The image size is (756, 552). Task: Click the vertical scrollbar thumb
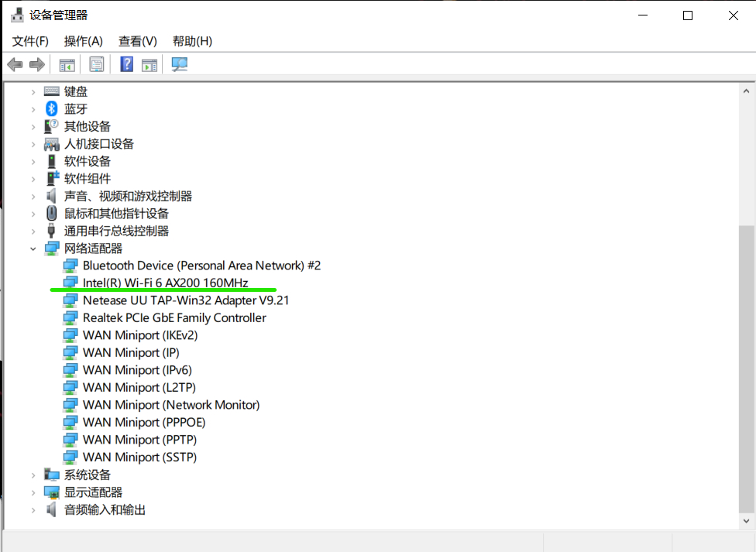[x=747, y=369]
